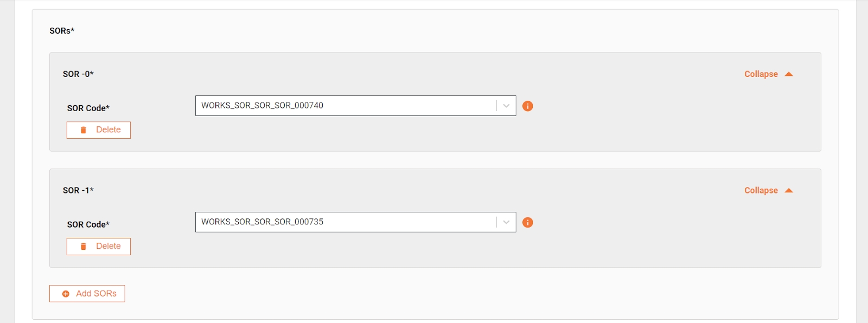Click the trash icon in SOR -1
This screenshot has width=868, height=323.
click(x=84, y=247)
